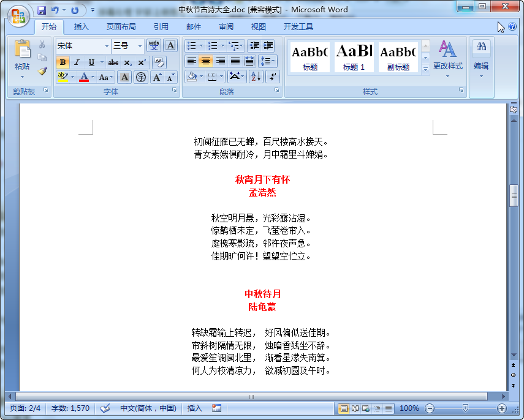Toggle bold formatting
Viewport: 524px width, 420px height.
pyautogui.click(x=62, y=62)
